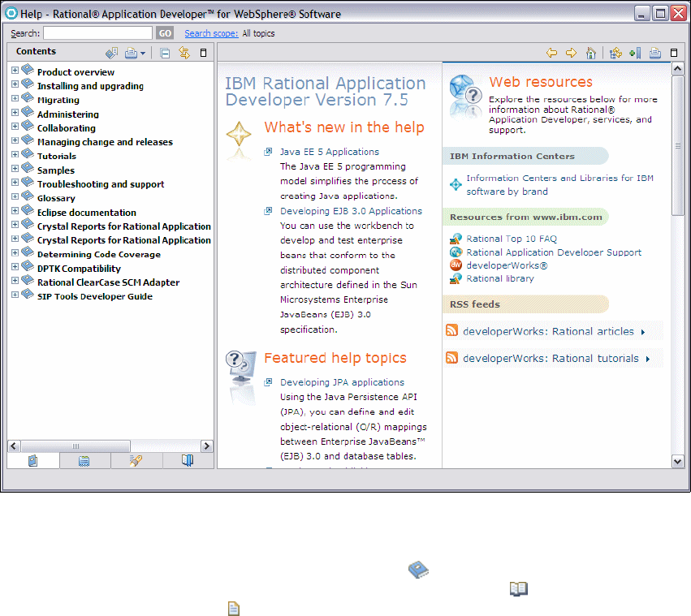Viewport: 691px width, 616px height.
Task: Show current topic in table of contents
Action: (615, 53)
